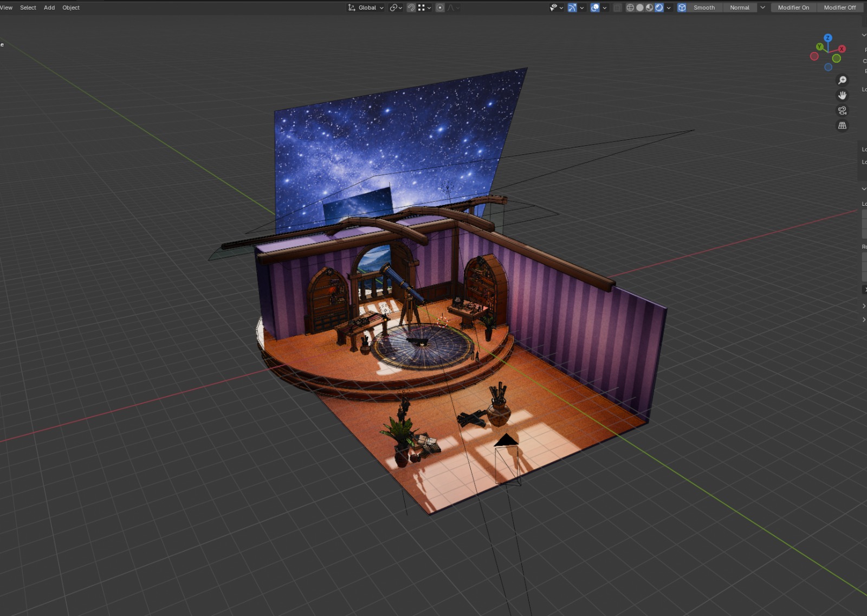Open the Add menu
The image size is (867, 616).
49,8
